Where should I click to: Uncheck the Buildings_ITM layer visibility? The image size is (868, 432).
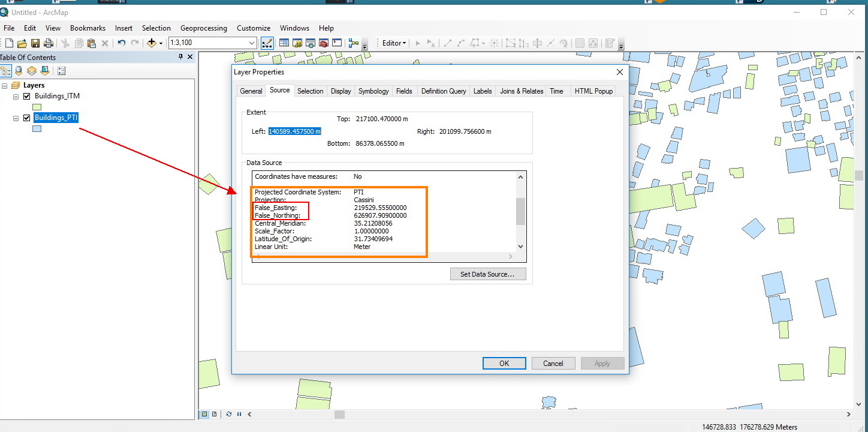26,96
